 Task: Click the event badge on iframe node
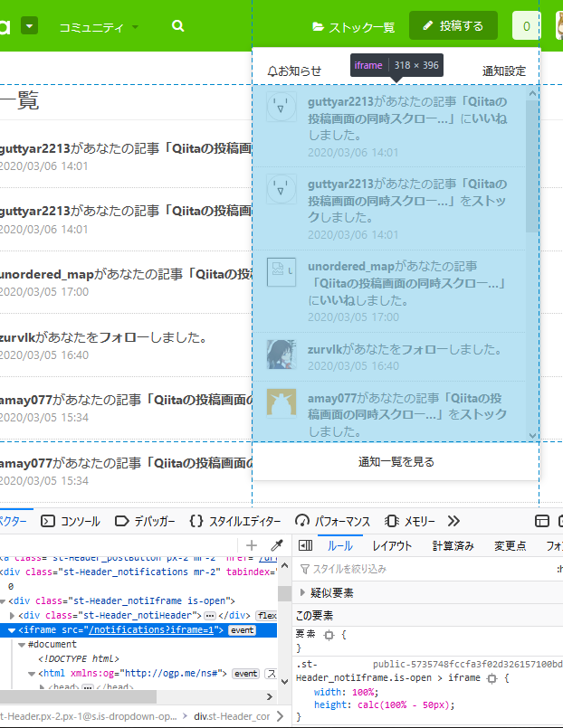point(242,630)
